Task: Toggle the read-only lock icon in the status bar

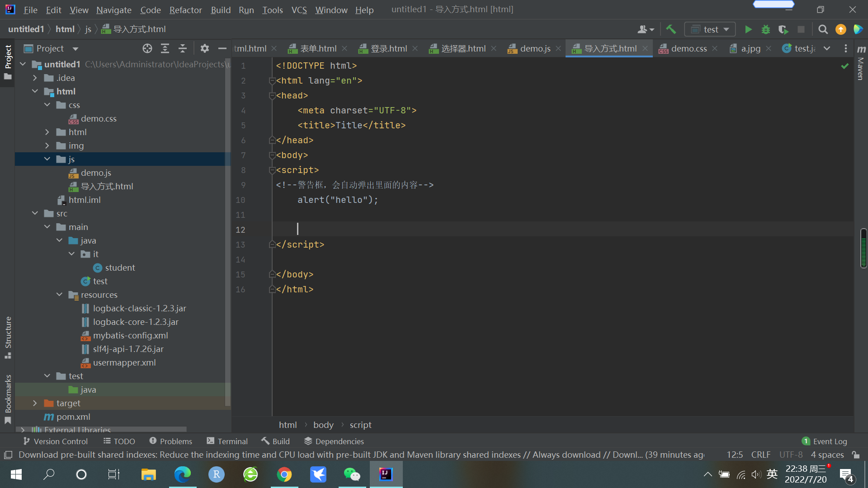Action: click(856, 455)
